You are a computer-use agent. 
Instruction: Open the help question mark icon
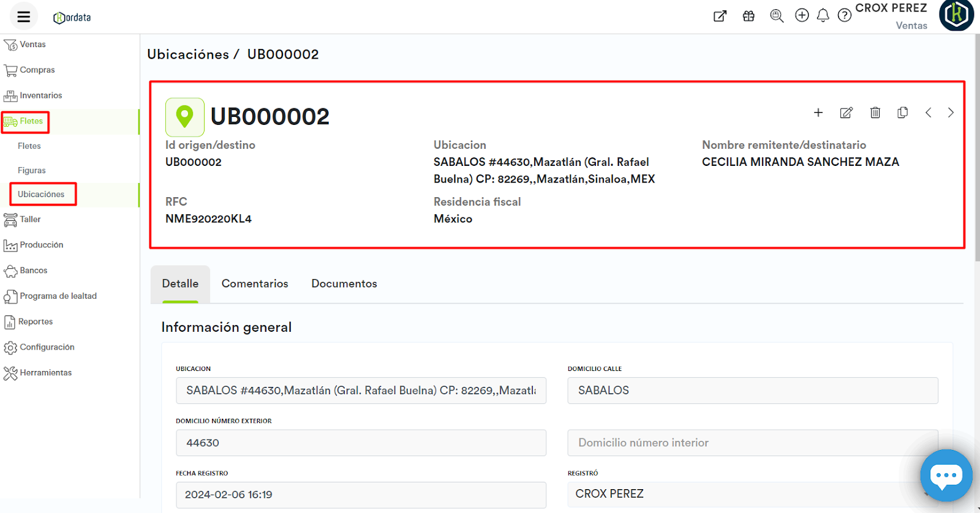click(x=845, y=16)
